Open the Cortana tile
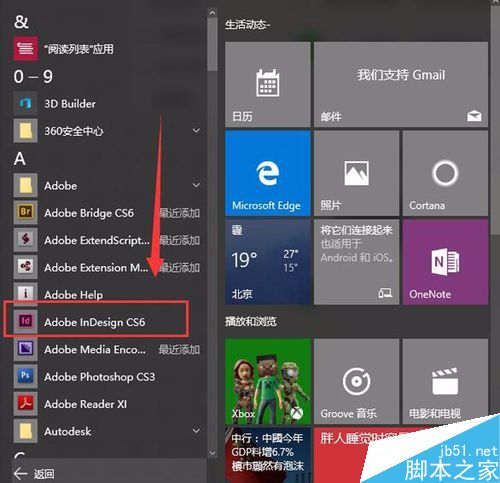 [x=445, y=173]
